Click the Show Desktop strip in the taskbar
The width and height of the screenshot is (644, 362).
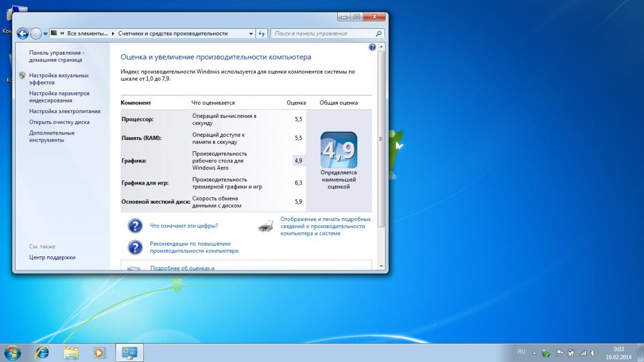pyautogui.click(x=640, y=352)
